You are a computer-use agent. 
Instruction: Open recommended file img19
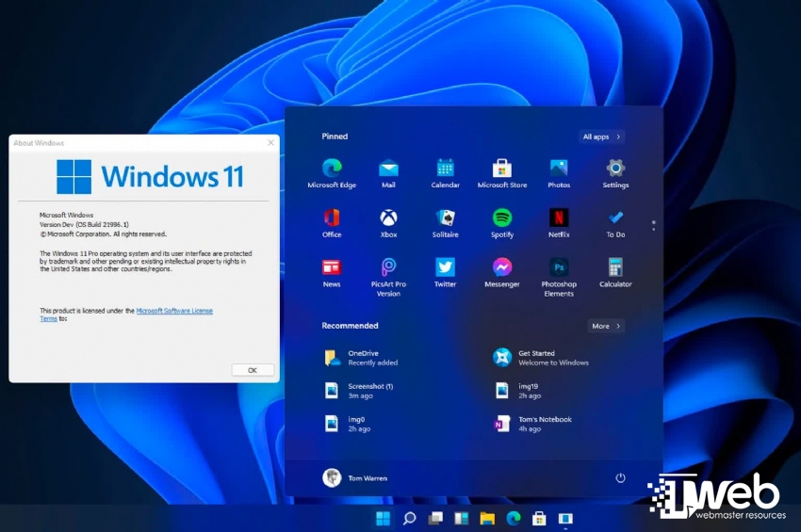point(518,391)
